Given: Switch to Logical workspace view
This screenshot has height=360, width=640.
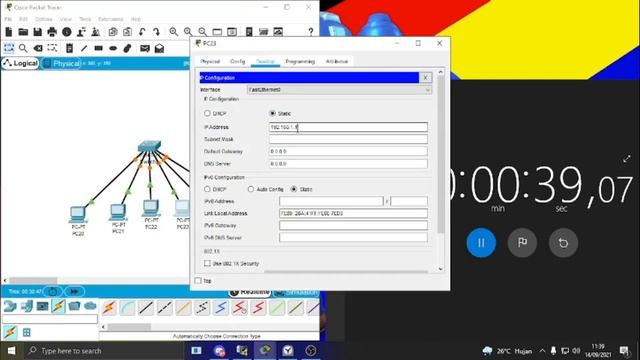Looking at the screenshot, I should [x=20, y=63].
